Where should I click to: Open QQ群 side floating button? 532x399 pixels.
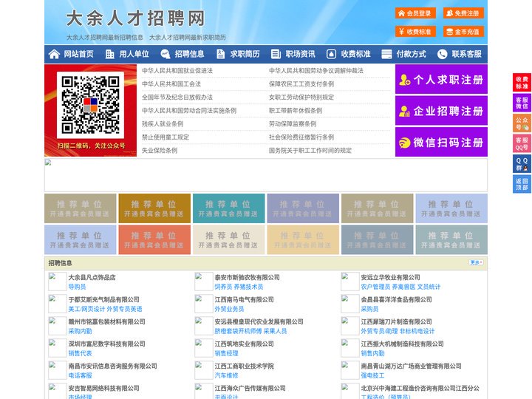(x=522, y=164)
